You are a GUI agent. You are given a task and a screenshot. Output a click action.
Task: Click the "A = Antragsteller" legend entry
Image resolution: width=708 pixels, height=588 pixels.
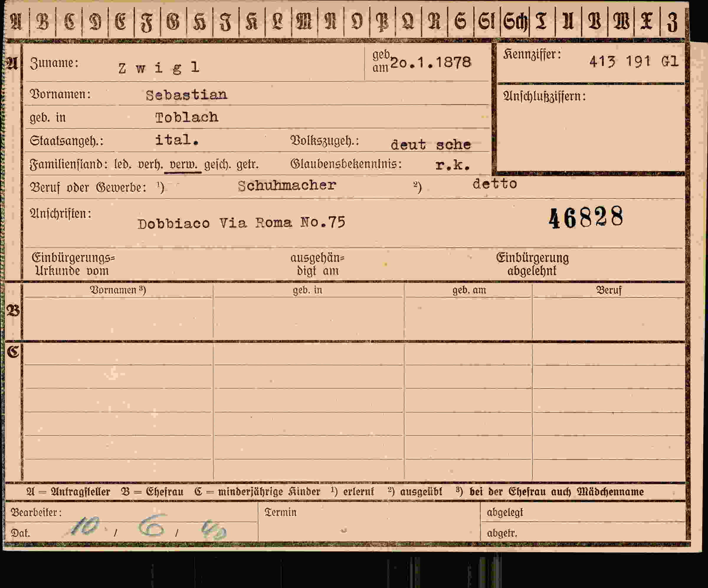click(x=68, y=492)
